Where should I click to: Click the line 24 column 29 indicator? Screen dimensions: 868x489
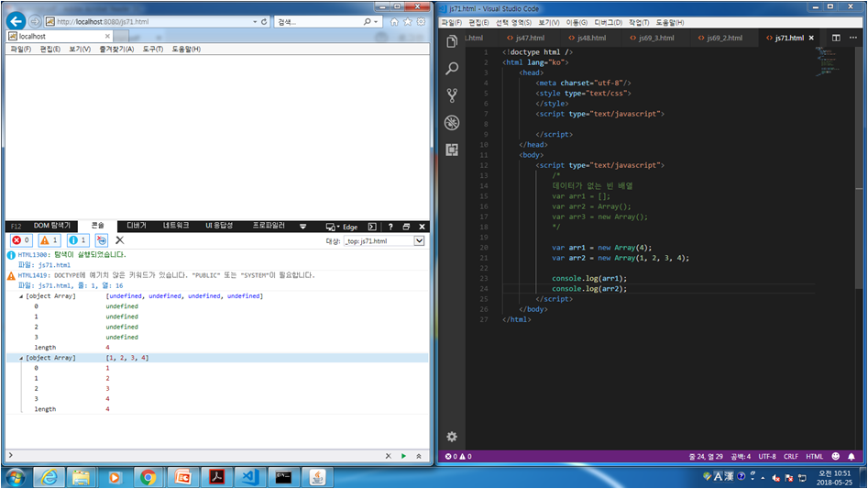tap(705, 456)
